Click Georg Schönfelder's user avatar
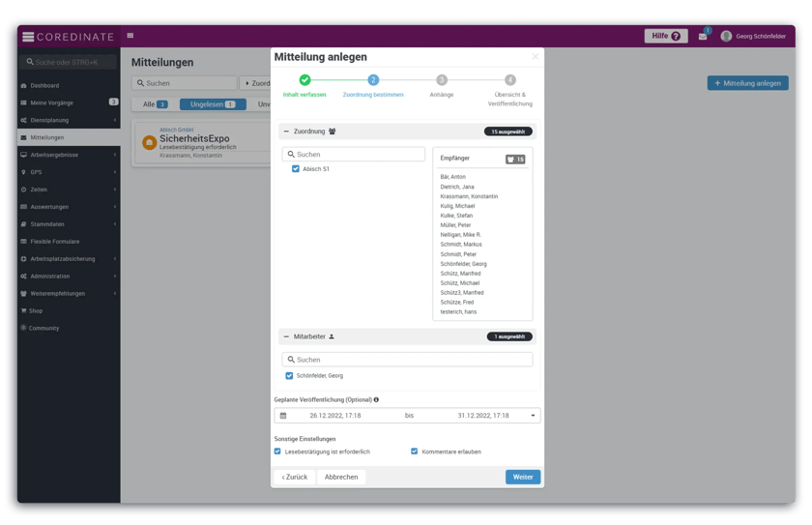 pos(726,37)
